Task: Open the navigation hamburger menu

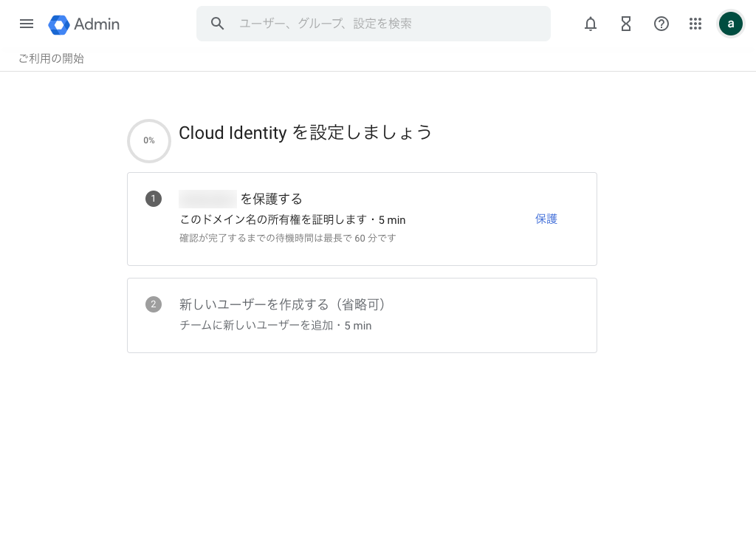Action: click(27, 24)
